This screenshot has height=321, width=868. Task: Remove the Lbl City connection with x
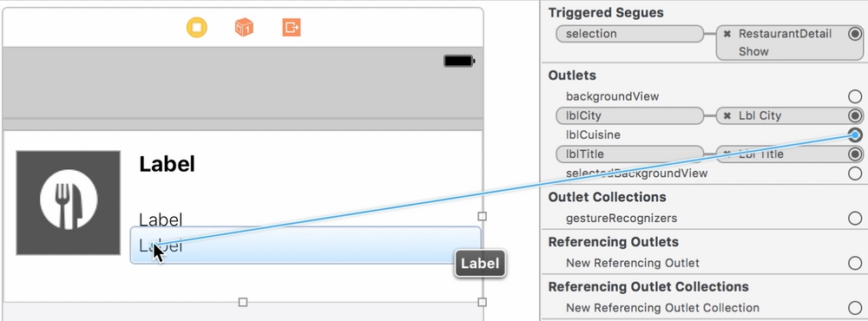pyautogui.click(x=727, y=115)
